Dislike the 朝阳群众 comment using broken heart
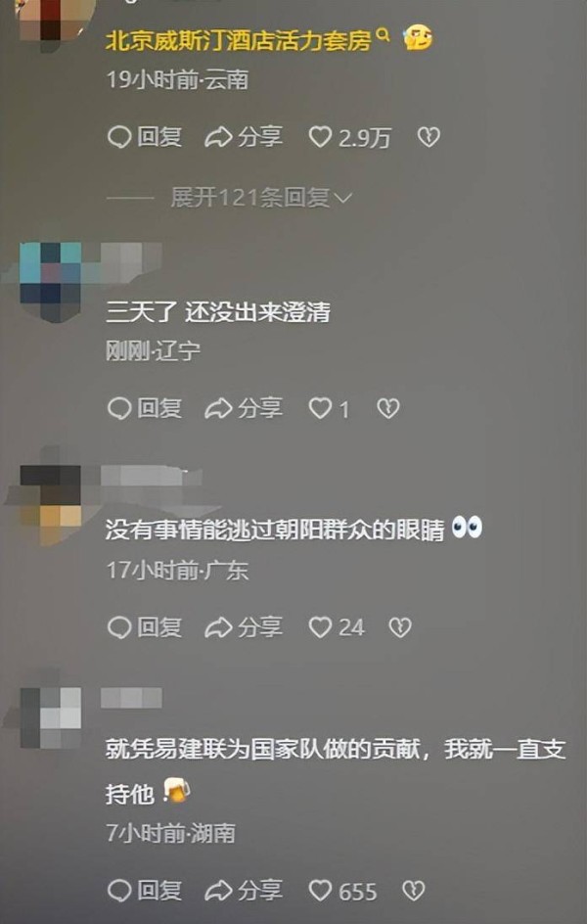 pos(400,627)
